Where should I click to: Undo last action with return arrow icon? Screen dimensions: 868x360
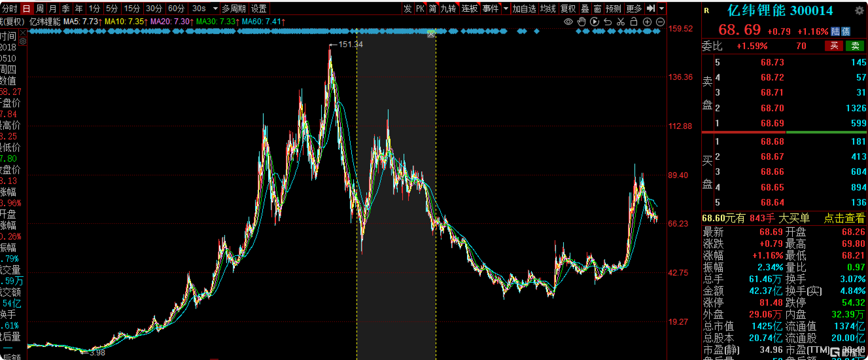point(608,22)
